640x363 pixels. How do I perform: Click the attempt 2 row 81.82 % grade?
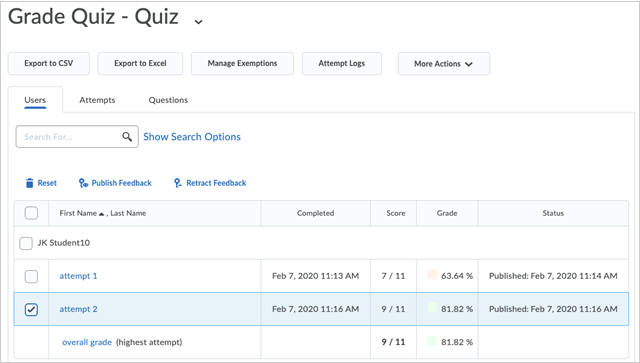click(x=457, y=309)
